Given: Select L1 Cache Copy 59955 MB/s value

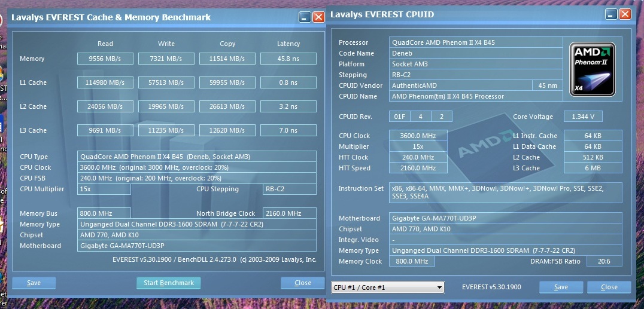Looking at the screenshot, I should [x=227, y=82].
